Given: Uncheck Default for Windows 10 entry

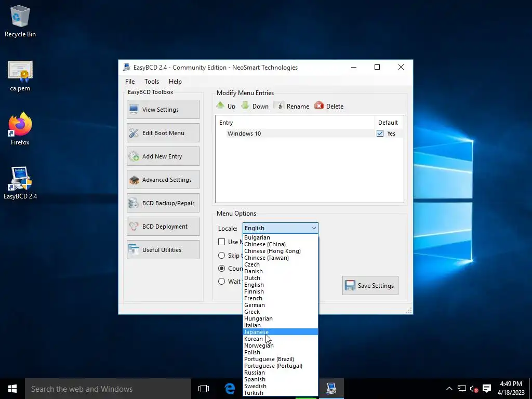Looking at the screenshot, I should (380, 134).
